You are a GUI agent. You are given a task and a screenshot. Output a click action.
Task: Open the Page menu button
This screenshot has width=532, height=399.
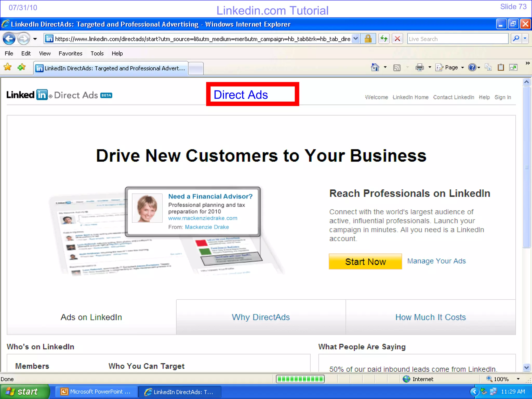(450, 68)
